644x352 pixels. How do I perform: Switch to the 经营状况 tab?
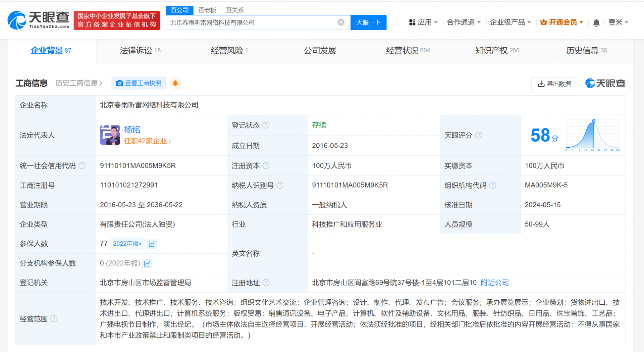coord(408,51)
